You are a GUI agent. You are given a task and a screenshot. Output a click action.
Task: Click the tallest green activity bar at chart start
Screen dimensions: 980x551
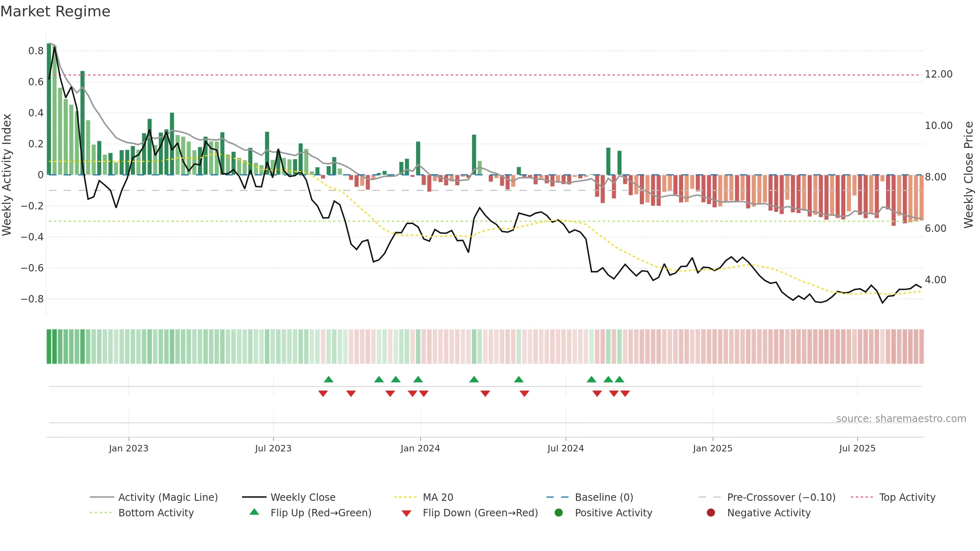coord(49,109)
